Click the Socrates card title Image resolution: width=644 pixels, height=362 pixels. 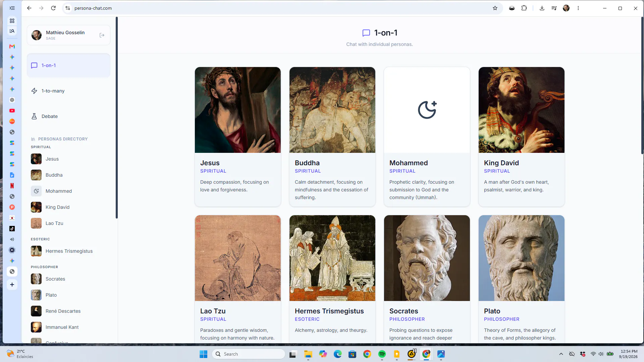404,311
